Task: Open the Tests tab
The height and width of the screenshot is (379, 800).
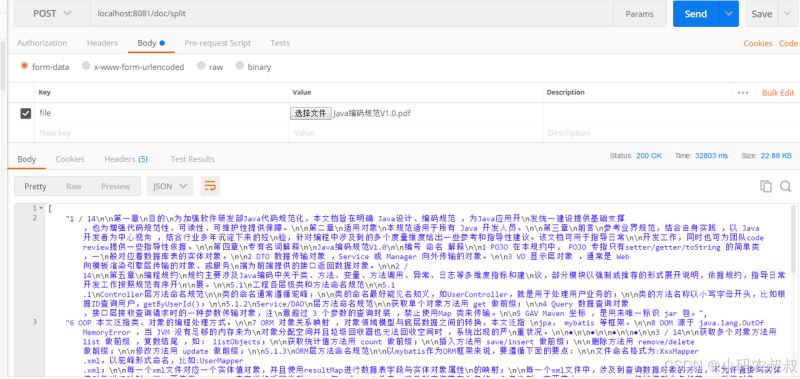Action: point(280,43)
